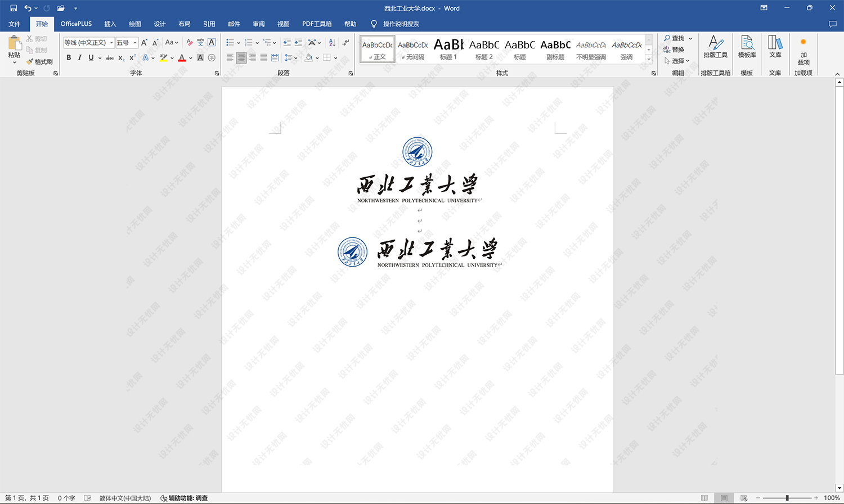Viewport: 844px width, 504px height.
Task: Click the Clear Formatting eraser icon
Action: pyautogui.click(x=189, y=42)
